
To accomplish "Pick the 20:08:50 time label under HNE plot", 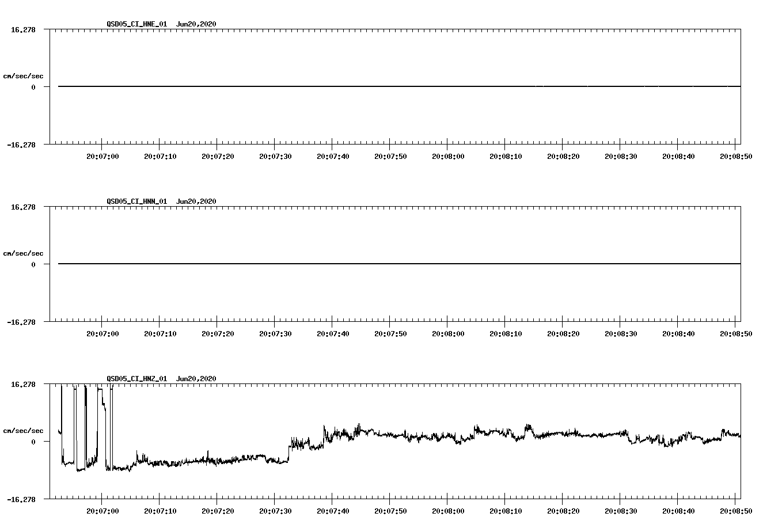I will click(736, 157).
